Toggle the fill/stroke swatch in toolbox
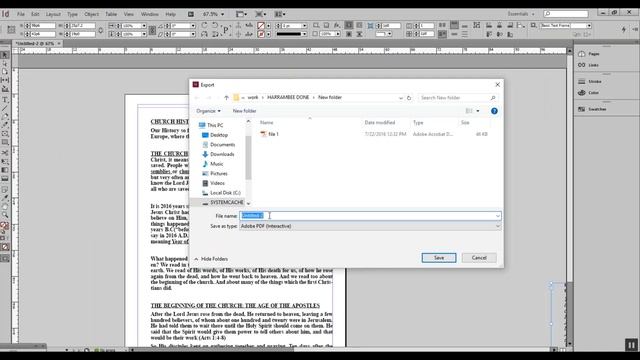This screenshot has height=360, width=640. coord(4,225)
